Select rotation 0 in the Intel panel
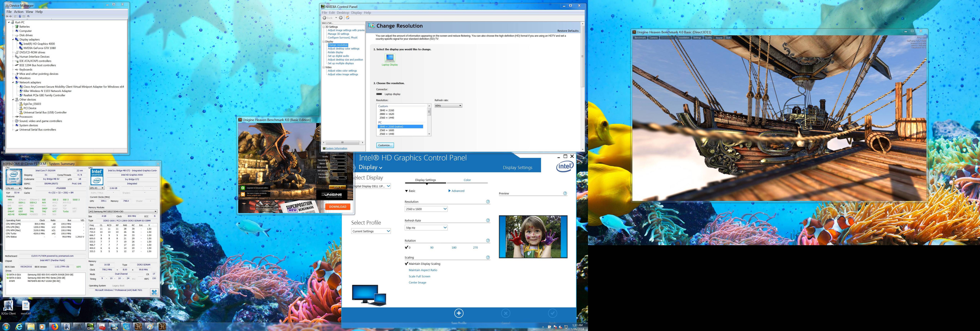 point(408,248)
